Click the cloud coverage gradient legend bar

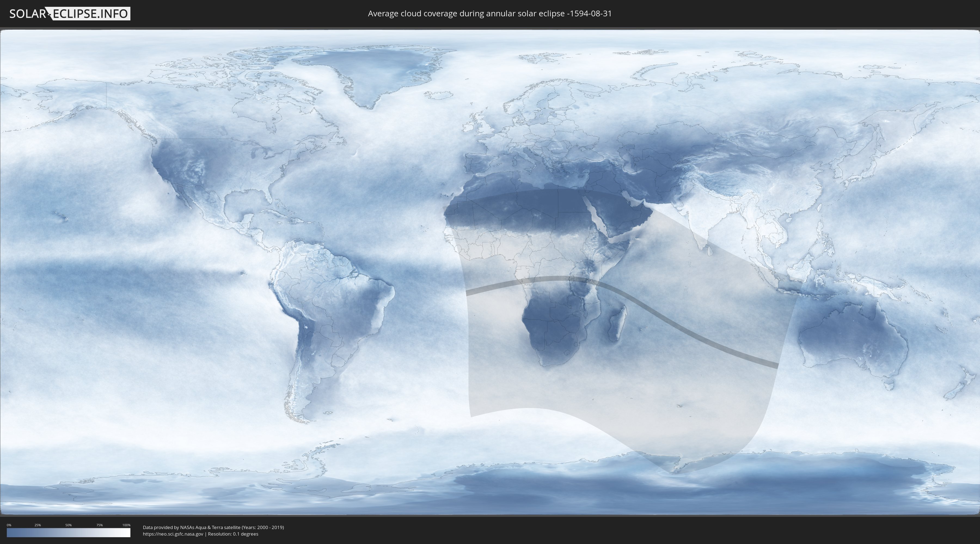(x=69, y=533)
